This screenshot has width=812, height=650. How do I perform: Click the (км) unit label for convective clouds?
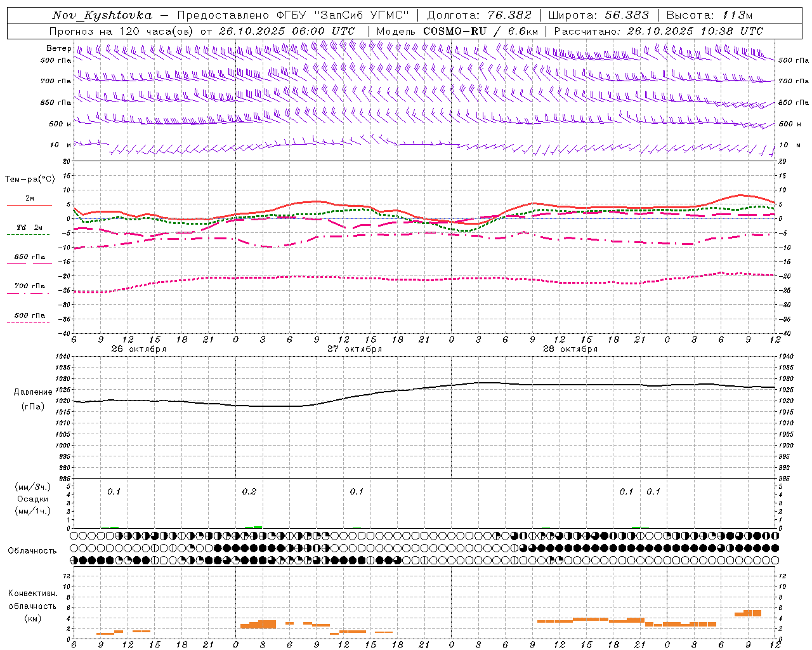tap(32, 618)
